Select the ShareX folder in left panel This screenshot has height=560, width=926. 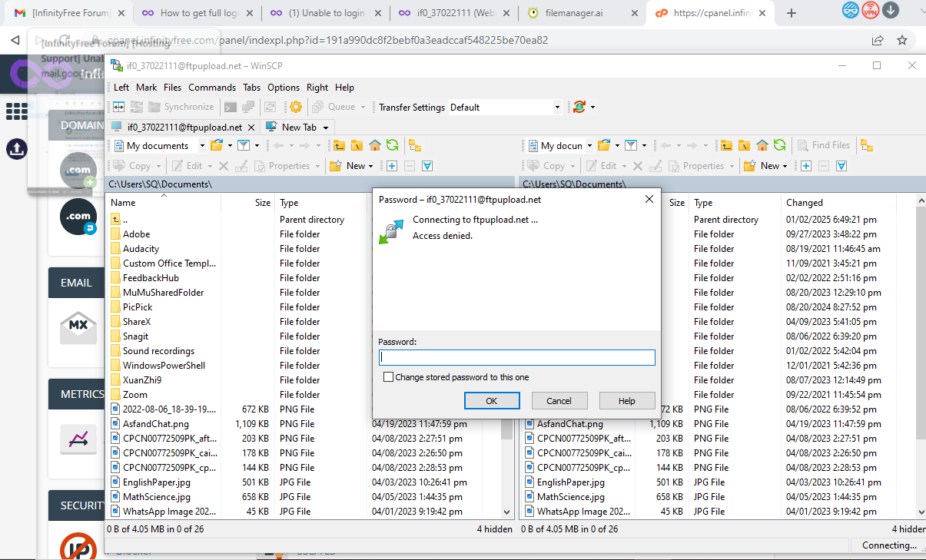137,321
